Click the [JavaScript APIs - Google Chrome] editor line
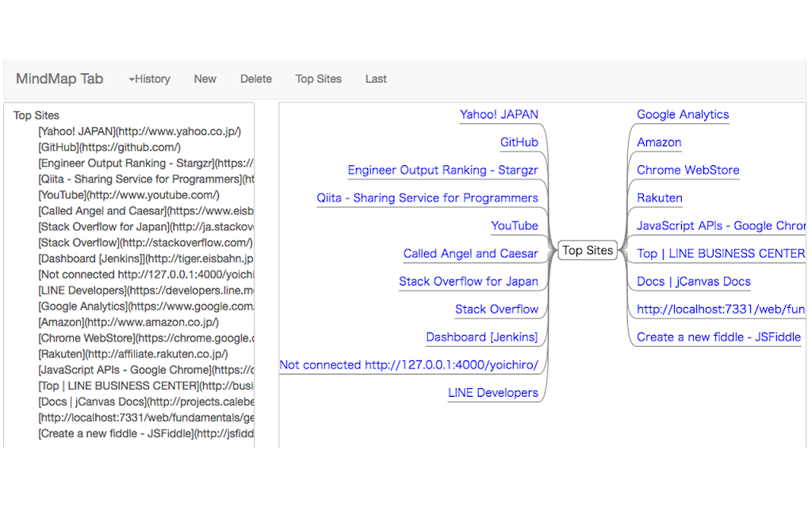Screen dimensions: 812x508 pos(146,370)
